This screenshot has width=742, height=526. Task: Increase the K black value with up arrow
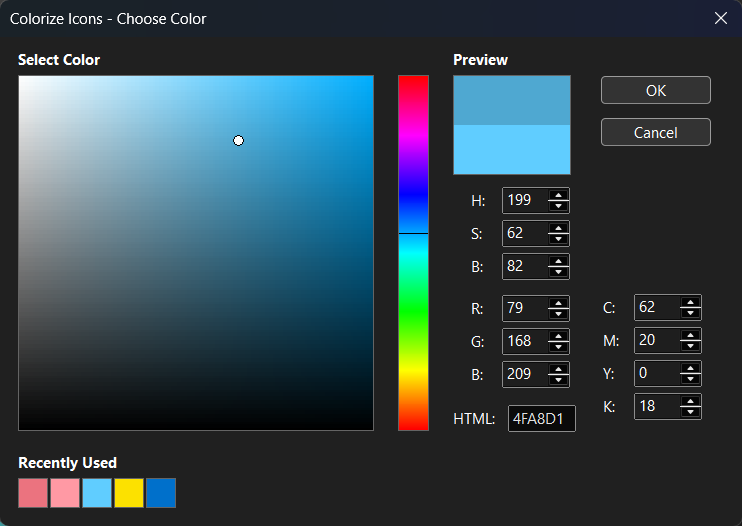(x=690, y=401)
